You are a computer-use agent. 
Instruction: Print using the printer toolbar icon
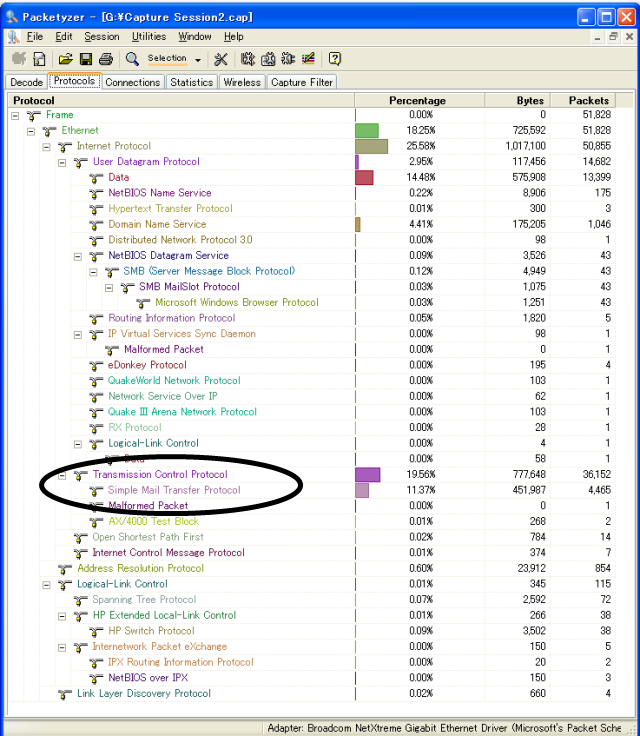coord(106,59)
